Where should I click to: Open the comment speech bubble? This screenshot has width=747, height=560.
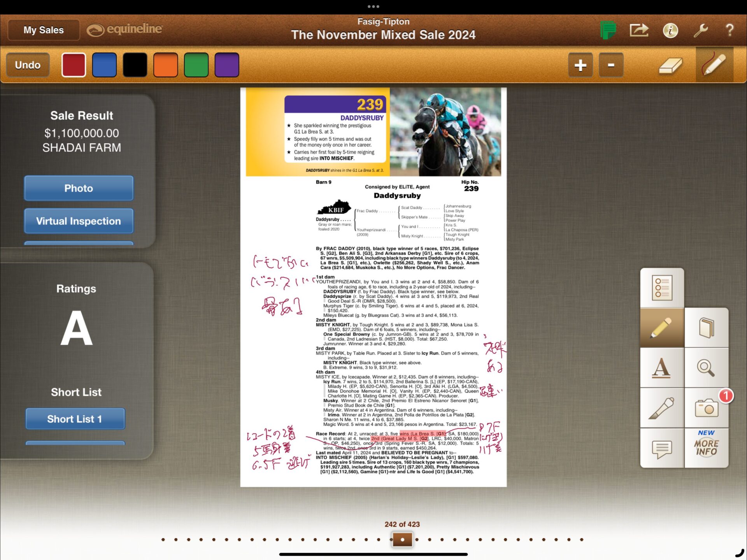pyautogui.click(x=662, y=448)
